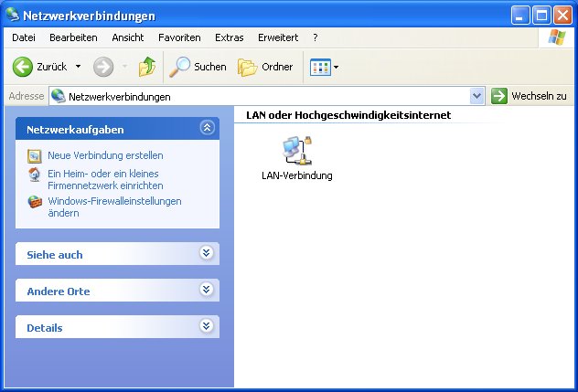Click the Neue Verbindung erstellen link
The image size is (578, 392).
pos(105,155)
